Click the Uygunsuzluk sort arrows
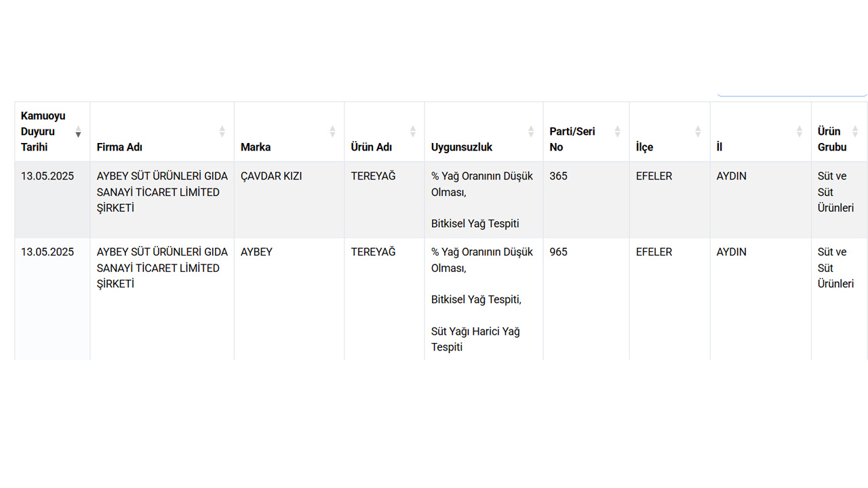 531,131
